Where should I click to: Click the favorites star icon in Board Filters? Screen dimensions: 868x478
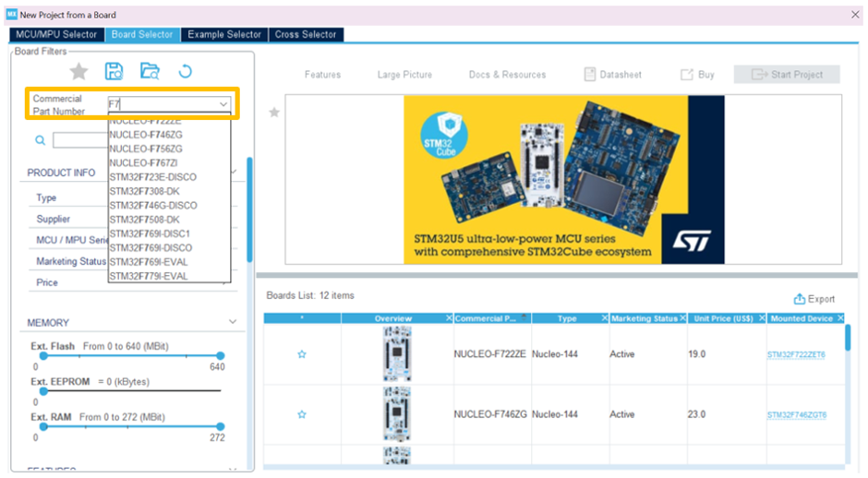pyautogui.click(x=79, y=71)
